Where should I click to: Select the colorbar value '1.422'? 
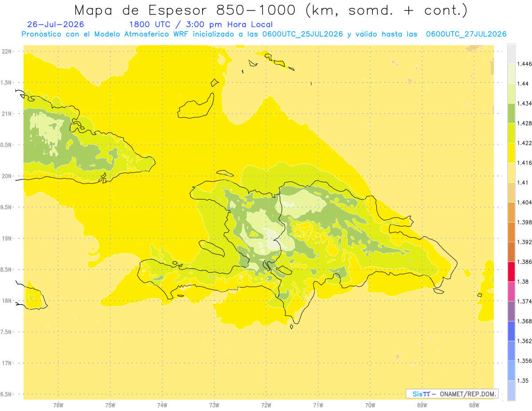tap(524, 143)
